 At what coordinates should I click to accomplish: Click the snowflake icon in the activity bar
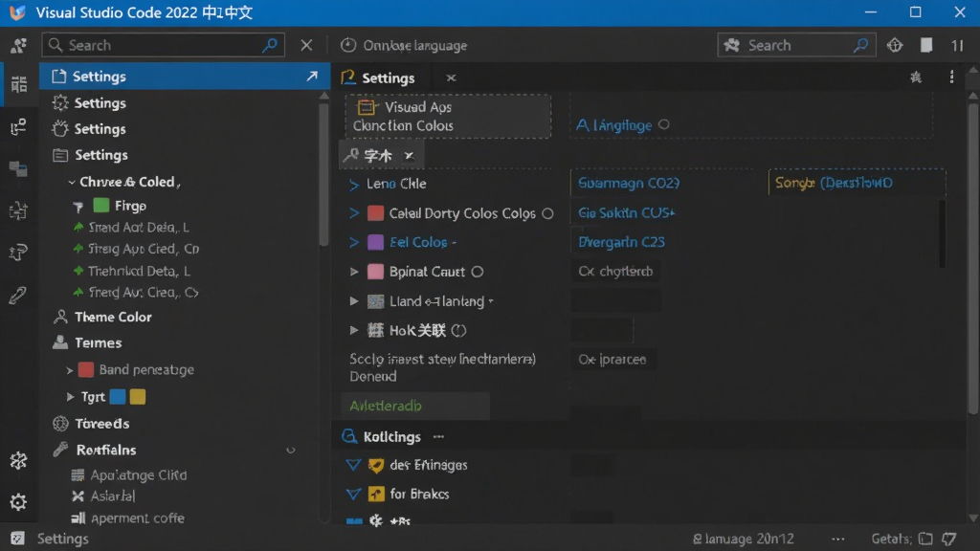[x=19, y=460]
